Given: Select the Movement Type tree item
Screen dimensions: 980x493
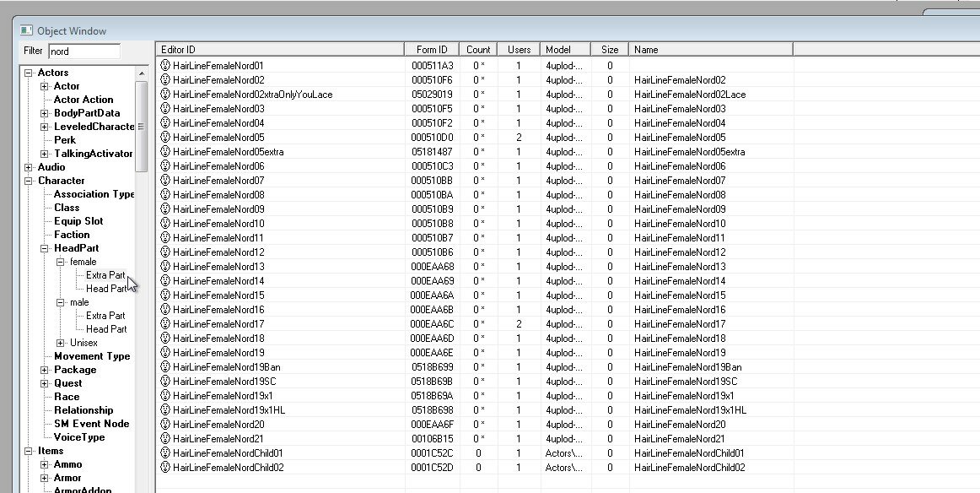Looking at the screenshot, I should [92, 356].
